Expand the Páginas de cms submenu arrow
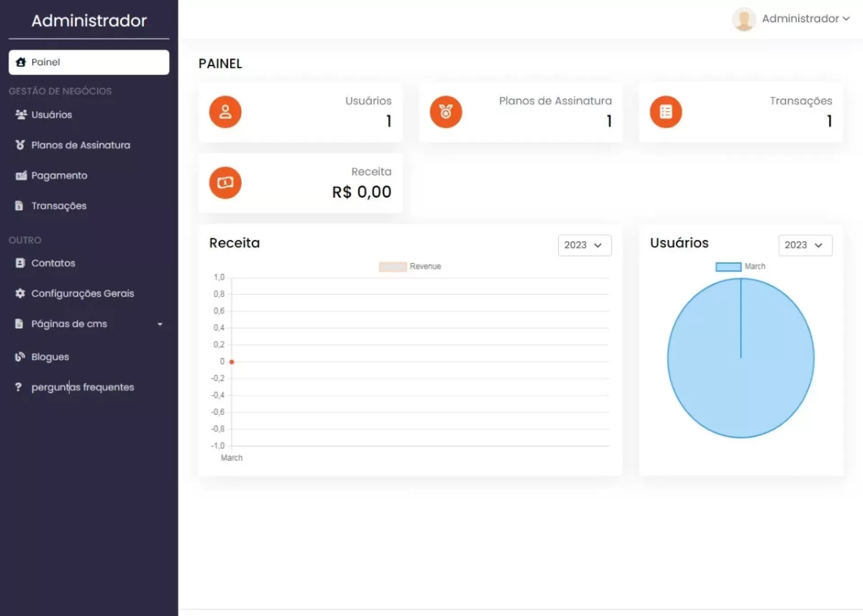 click(160, 324)
